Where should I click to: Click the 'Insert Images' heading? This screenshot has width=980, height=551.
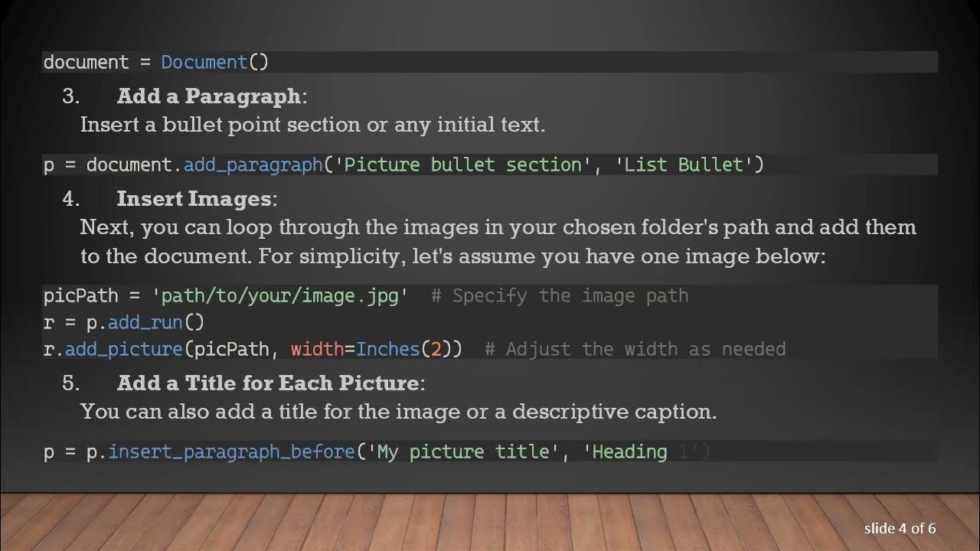(194, 199)
